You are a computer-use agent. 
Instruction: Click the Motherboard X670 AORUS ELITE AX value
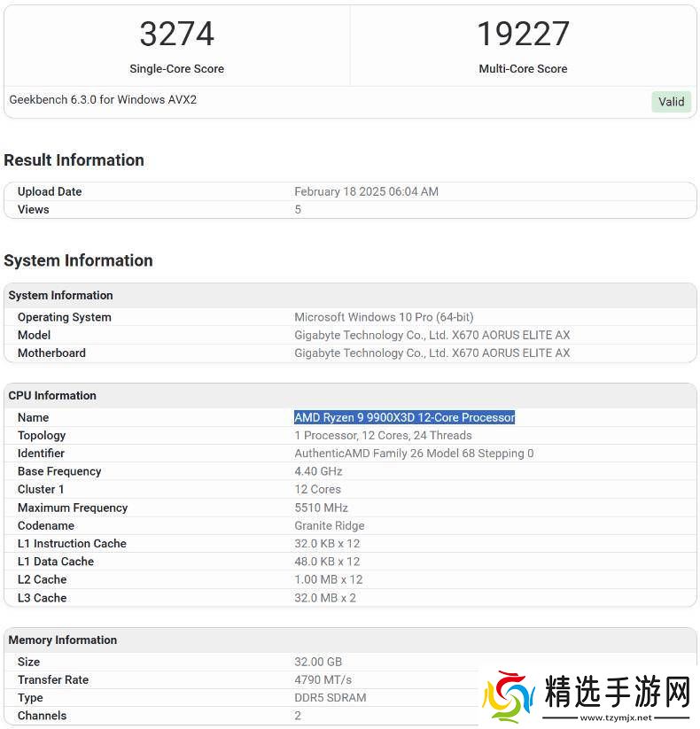432,353
